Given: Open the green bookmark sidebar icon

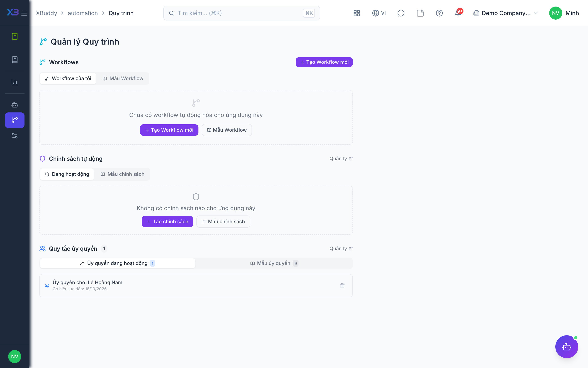Looking at the screenshot, I should tap(14, 36).
